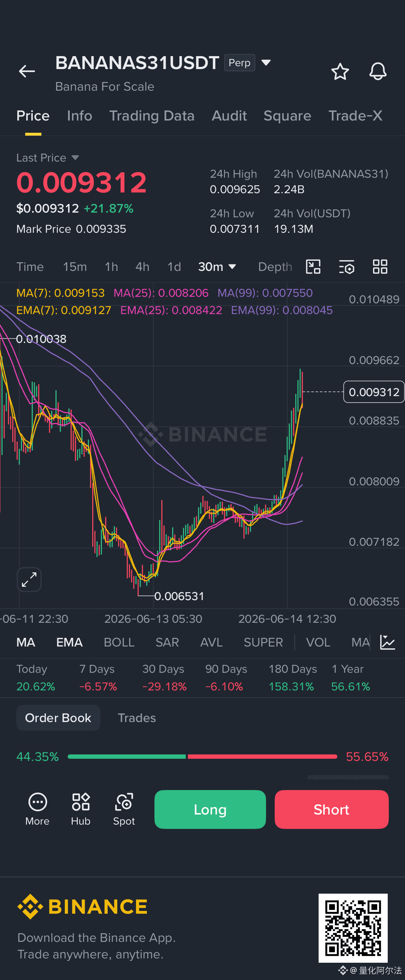This screenshot has height=980, width=405.
Task: Click the 7 Days -6.57% performance
Action: tap(98, 677)
